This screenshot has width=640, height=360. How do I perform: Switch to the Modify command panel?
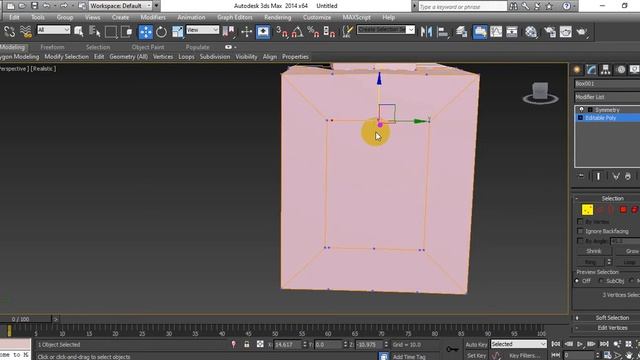(x=591, y=70)
